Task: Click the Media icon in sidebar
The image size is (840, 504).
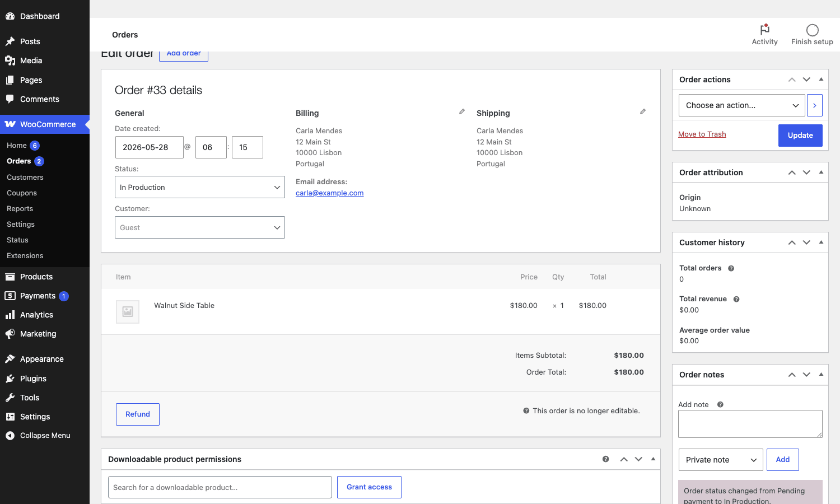Action: pos(10,60)
